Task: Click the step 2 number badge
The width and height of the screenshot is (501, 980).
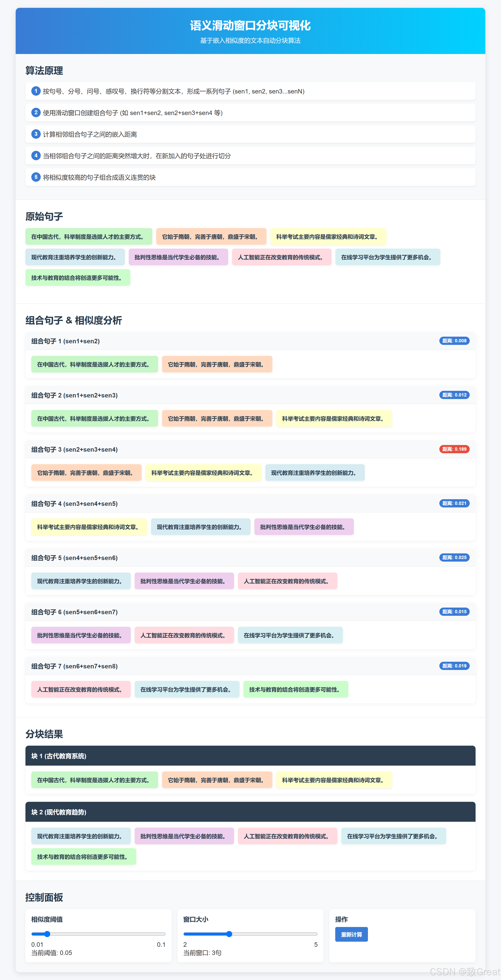Action: click(x=36, y=112)
